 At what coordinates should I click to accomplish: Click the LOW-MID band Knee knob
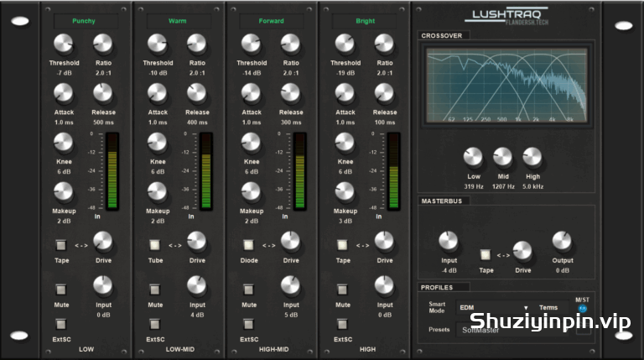click(x=157, y=142)
